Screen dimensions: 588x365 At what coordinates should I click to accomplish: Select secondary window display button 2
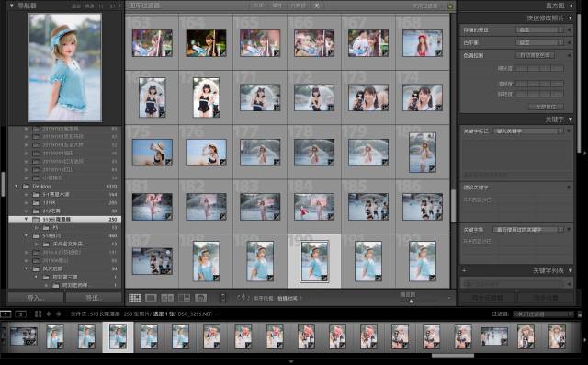[x=21, y=314]
